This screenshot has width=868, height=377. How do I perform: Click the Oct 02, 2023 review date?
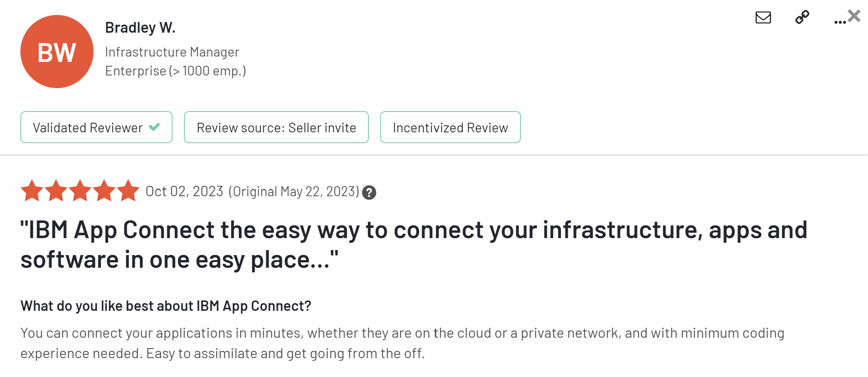(x=184, y=191)
